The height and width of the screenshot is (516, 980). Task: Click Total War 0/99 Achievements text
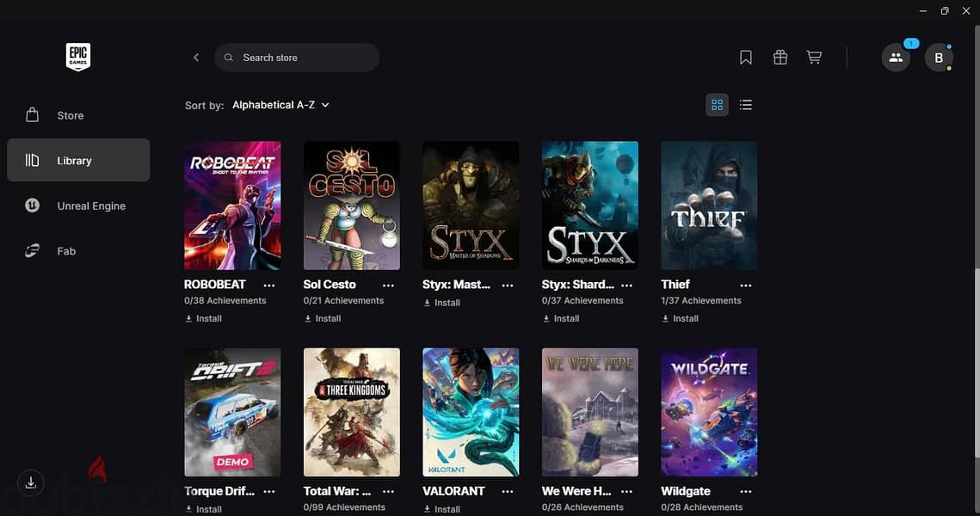pyautogui.click(x=344, y=507)
